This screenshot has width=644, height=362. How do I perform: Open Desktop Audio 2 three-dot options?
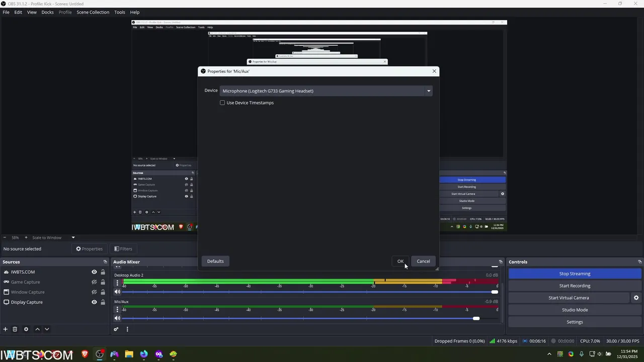[x=117, y=283]
